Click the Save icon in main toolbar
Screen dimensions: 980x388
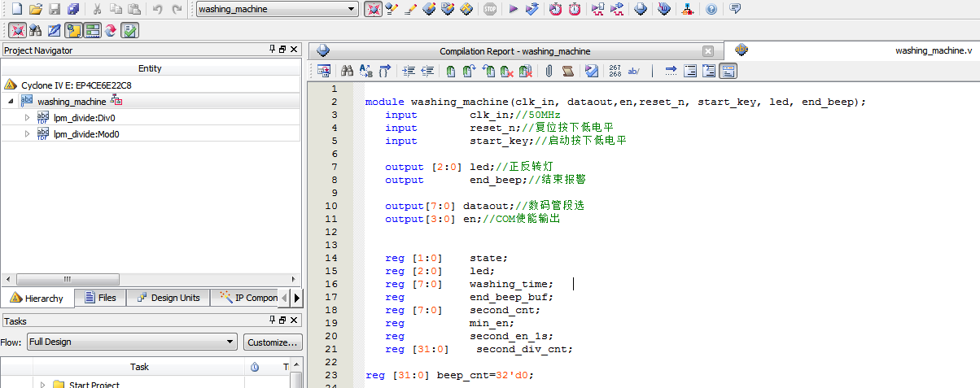[55, 10]
